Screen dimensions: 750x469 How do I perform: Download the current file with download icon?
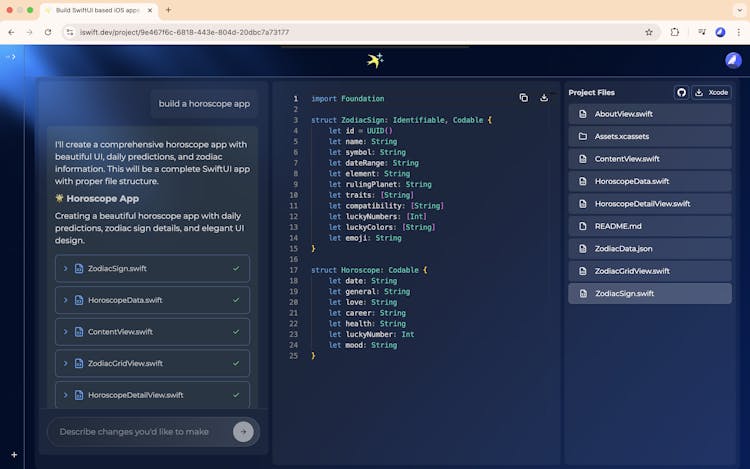(x=544, y=98)
